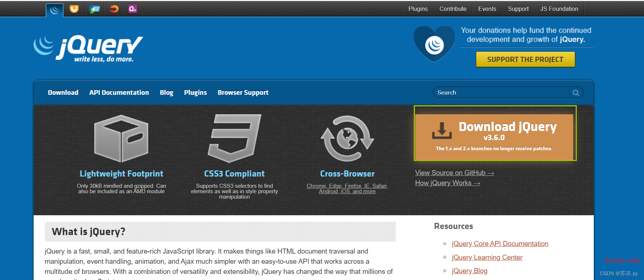The height and width of the screenshot is (280, 644).
Task: Click the Download jQuery v3.6.0 button
Action: click(494, 137)
